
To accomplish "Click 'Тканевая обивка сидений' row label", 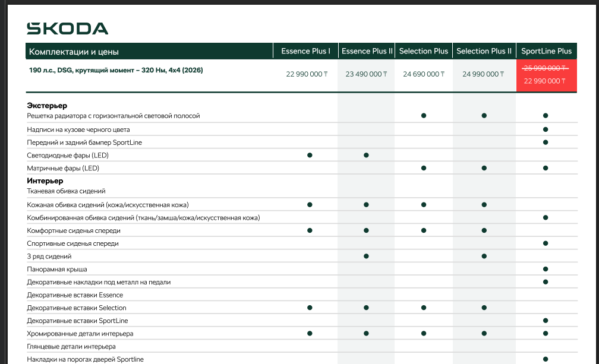I will 66,191.
